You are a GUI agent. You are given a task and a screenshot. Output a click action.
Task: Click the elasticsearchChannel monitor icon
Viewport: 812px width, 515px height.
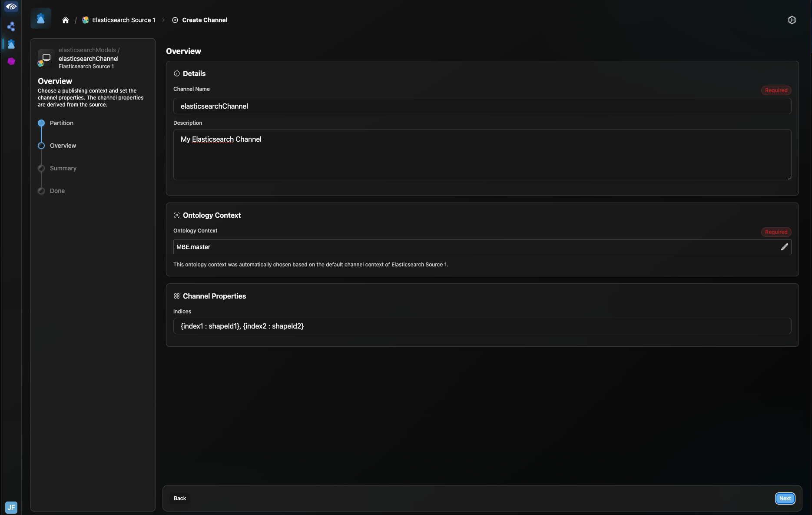[46, 58]
